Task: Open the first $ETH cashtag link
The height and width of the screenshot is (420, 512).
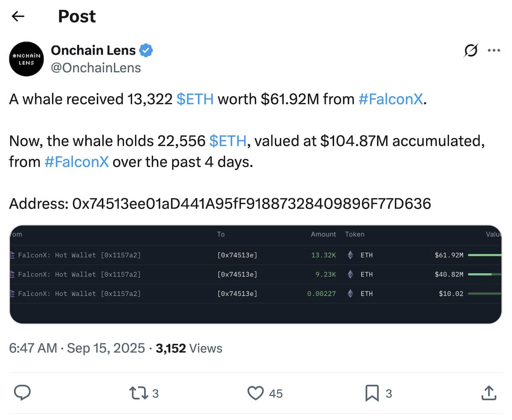Action: pyautogui.click(x=195, y=99)
